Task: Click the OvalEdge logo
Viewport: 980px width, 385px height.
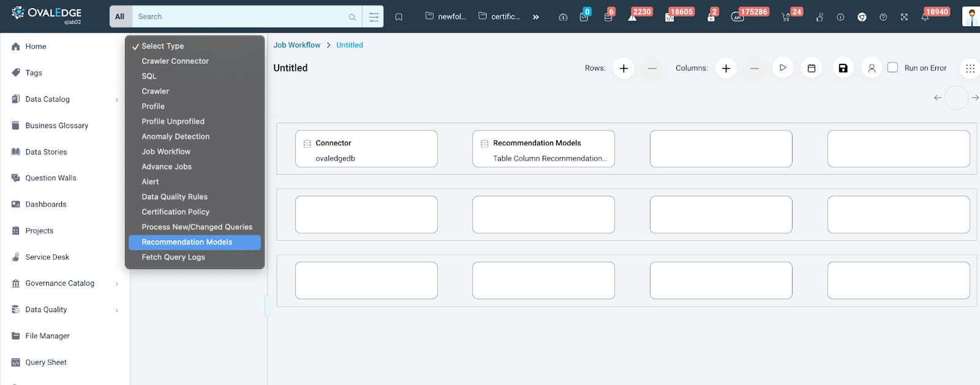Action: point(47,15)
